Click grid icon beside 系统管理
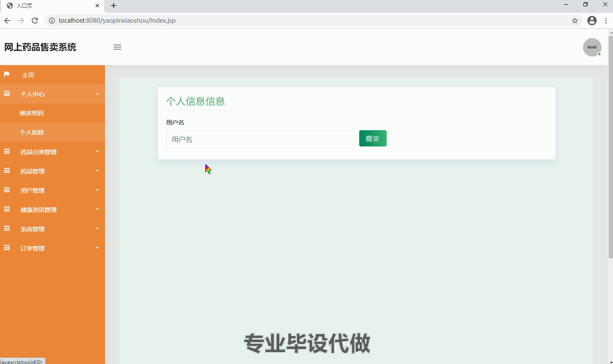This screenshot has width=613, height=364. (x=7, y=228)
